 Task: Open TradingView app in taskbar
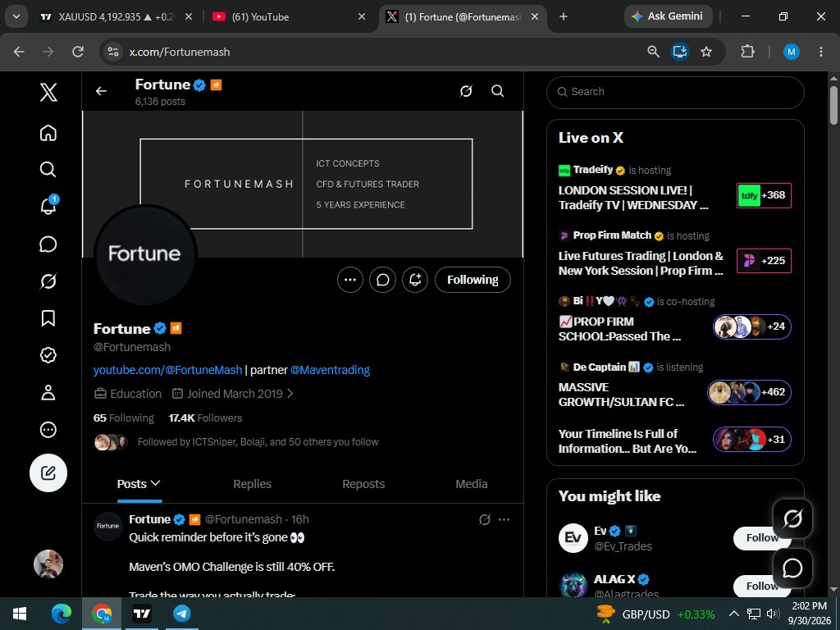[142, 614]
